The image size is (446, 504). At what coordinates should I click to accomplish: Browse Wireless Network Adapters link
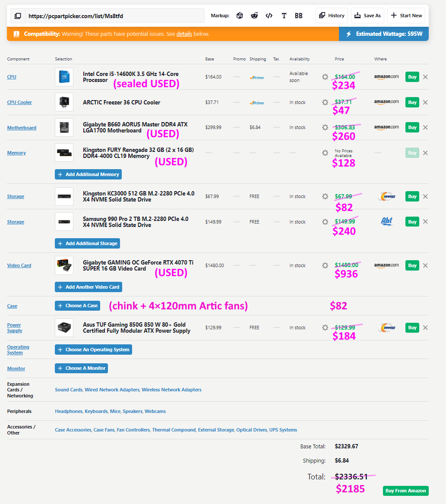tap(172, 390)
